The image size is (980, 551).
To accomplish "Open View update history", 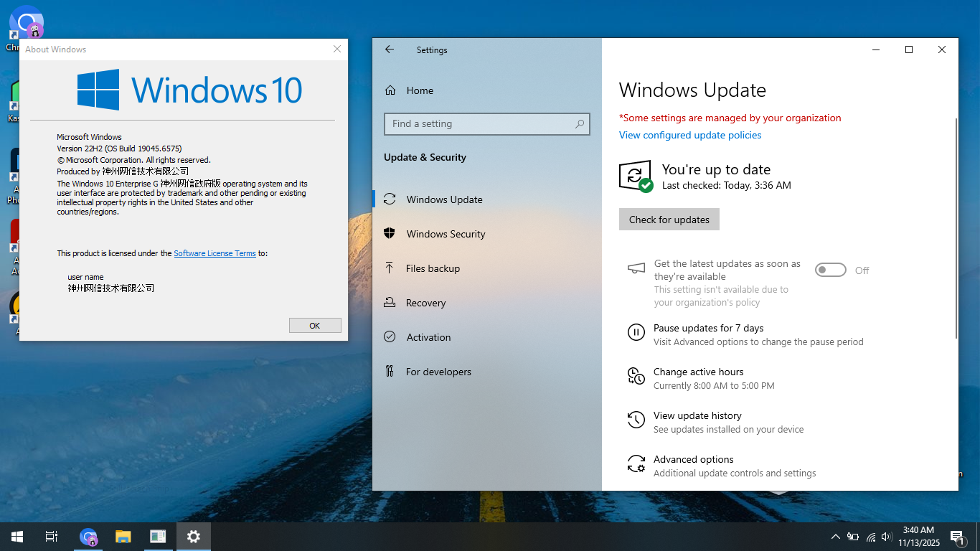I will point(715,422).
